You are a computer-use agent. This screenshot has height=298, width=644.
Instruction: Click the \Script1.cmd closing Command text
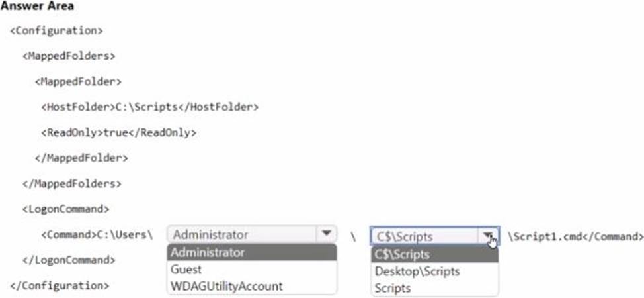click(x=575, y=236)
